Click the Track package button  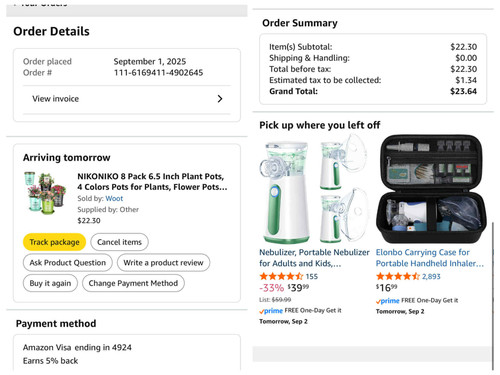point(54,242)
